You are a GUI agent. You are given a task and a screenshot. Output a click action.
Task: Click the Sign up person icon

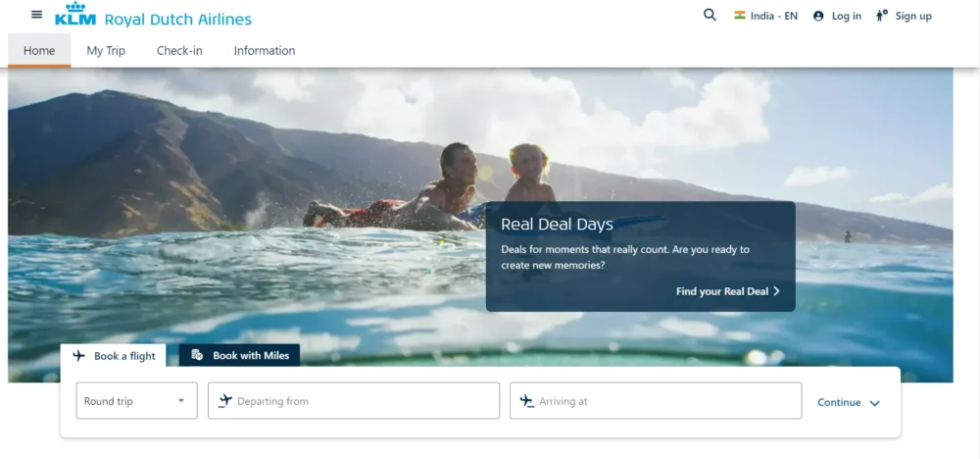882,16
